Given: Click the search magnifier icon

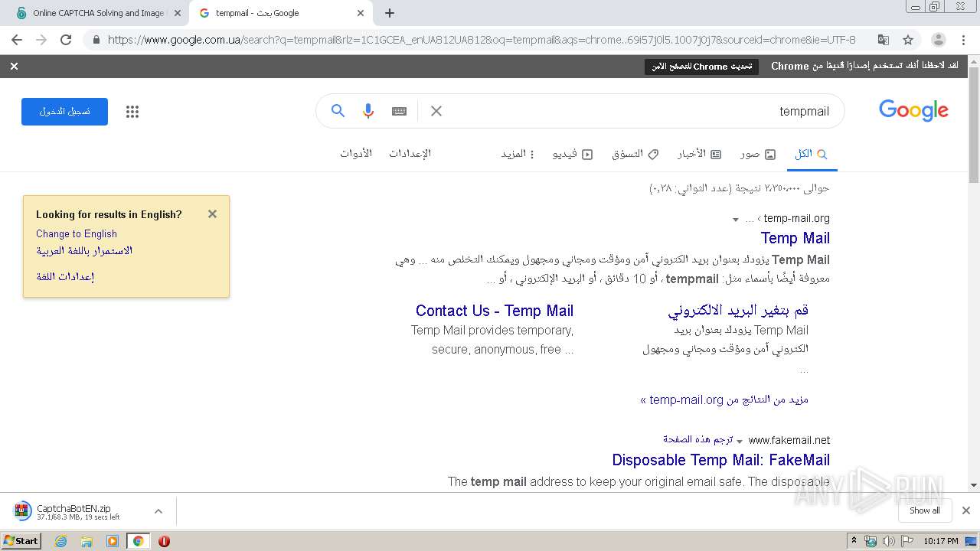Looking at the screenshot, I should [338, 111].
